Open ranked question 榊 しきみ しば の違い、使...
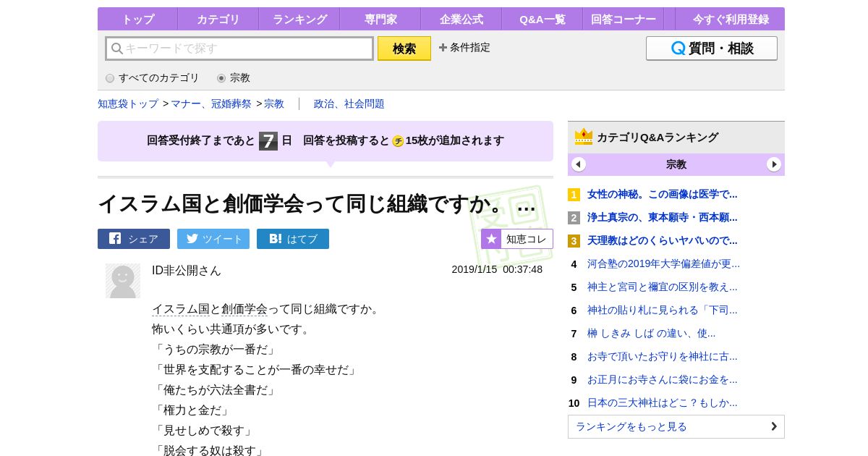Screen dimensions: 868x456 652,333
